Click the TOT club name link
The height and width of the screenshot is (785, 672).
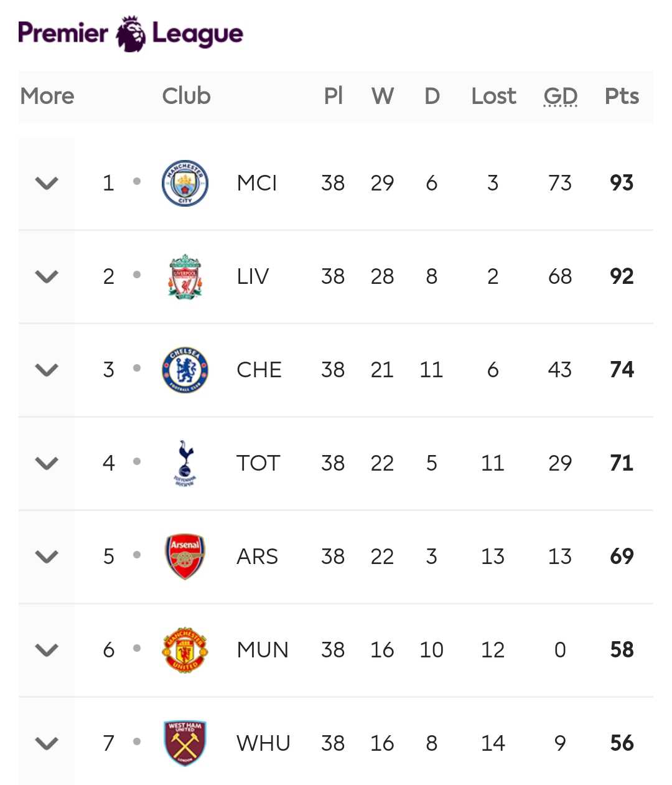258,463
